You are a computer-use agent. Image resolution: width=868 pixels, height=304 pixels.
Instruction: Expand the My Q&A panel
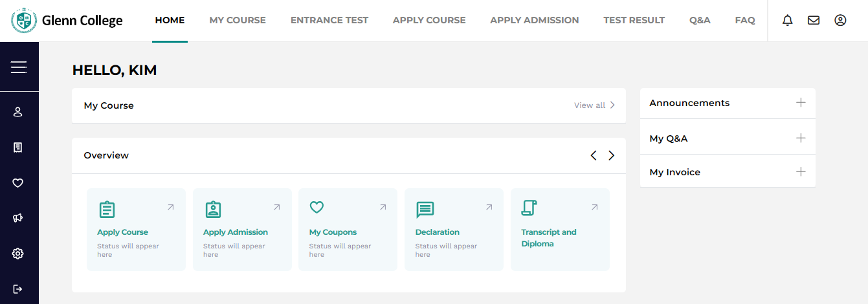728,138
